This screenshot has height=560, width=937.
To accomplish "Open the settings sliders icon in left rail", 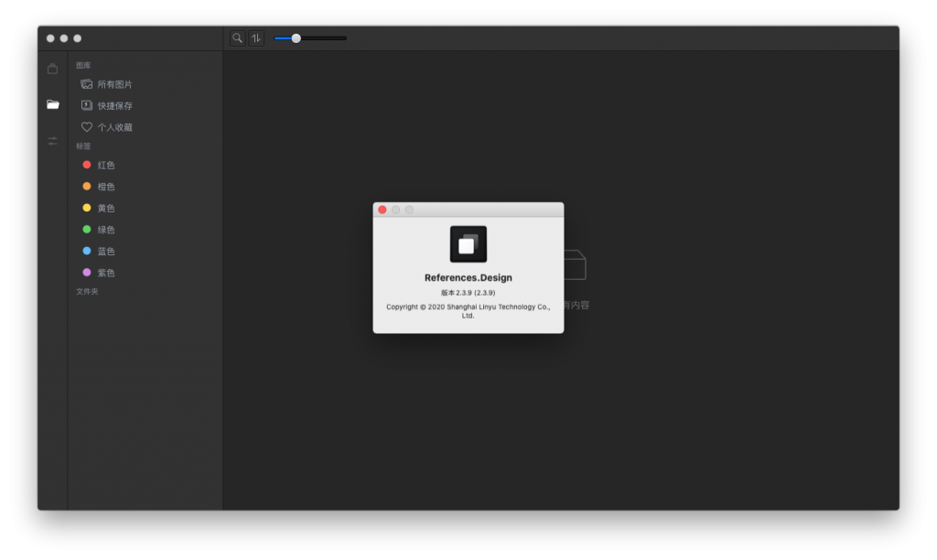I will pos(52,141).
